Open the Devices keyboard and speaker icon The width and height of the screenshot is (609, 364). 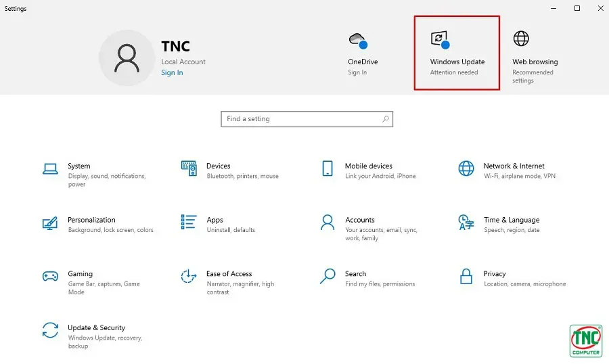coord(189,168)
